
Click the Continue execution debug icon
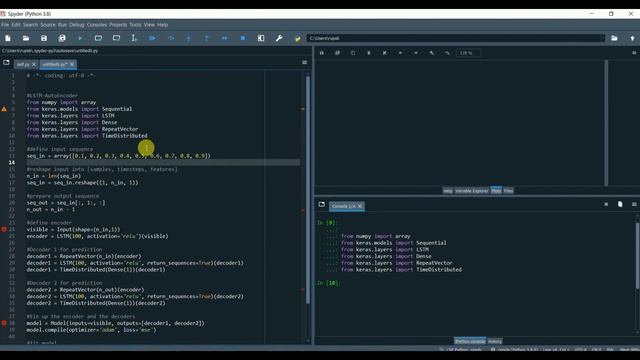(224, 38)
